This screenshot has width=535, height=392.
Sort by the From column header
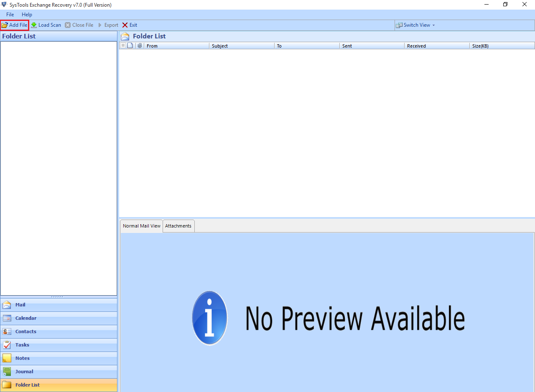pyautogui.click(x=176, y=46)
